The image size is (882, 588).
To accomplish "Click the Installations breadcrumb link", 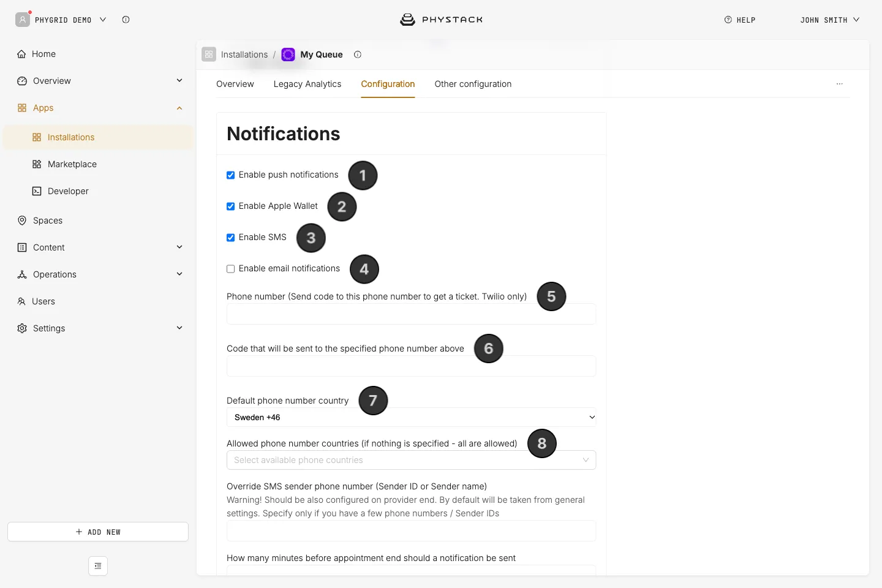I will click(244, 55).
